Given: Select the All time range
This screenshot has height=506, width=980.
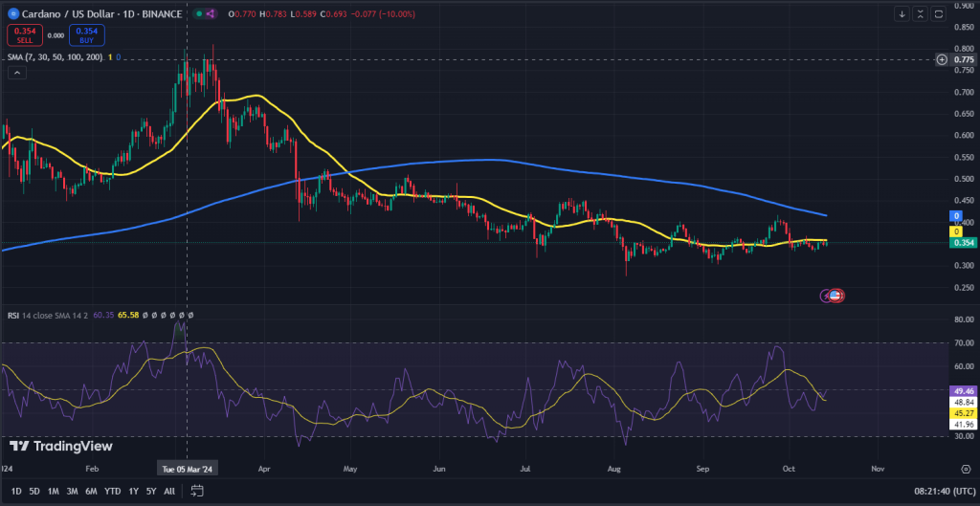Looking at the screenshot, I should click(169, 491).
